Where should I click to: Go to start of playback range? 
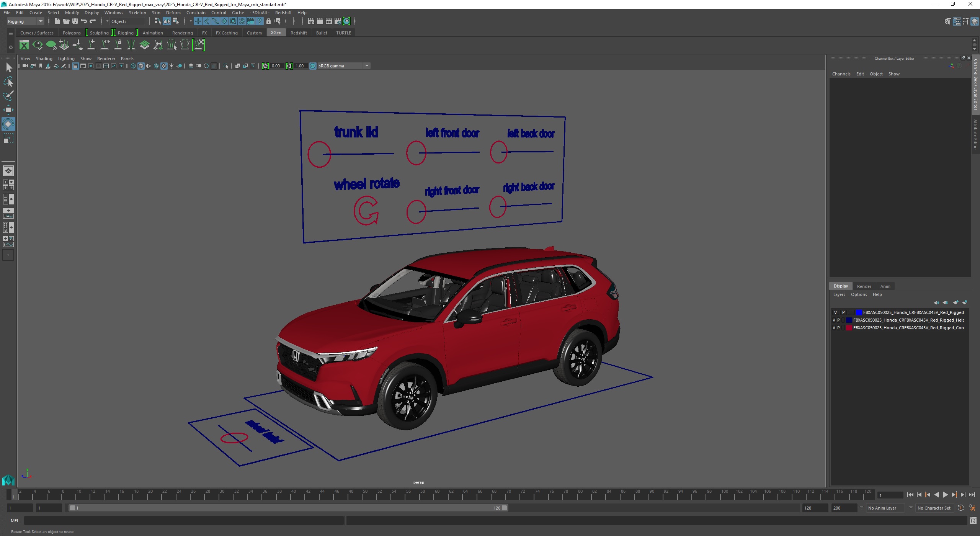tap(910, 495)
